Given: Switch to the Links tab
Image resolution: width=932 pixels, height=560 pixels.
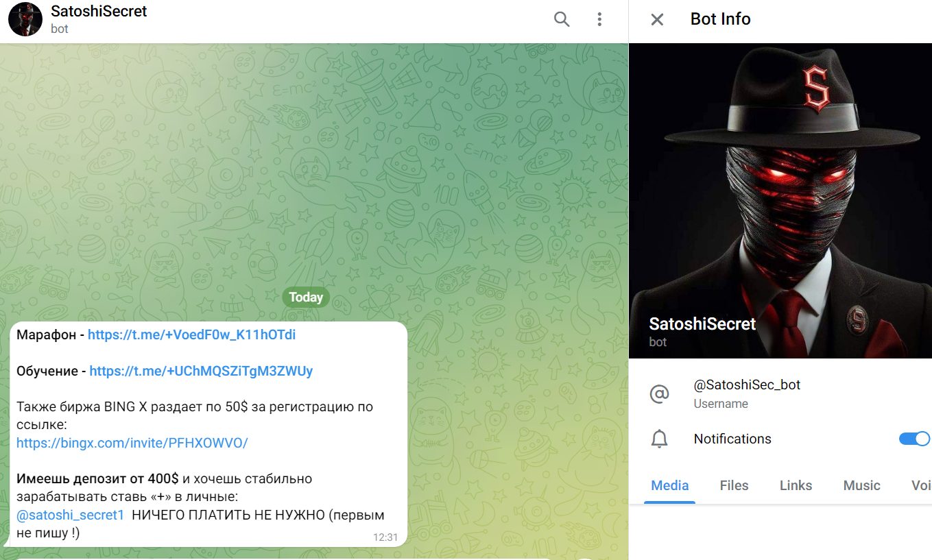Looking at the screenshot, I should coord(796,485).
